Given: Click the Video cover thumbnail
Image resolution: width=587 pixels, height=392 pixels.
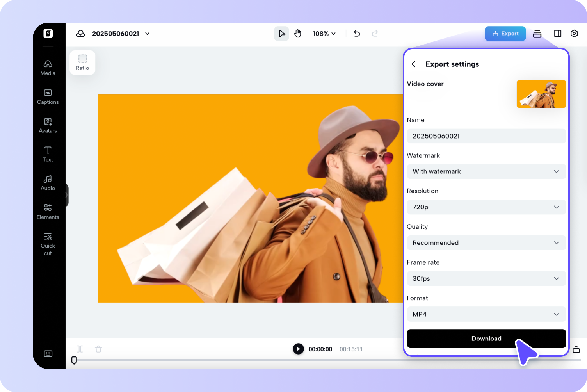Looking at the screenshot, I should click(x=541, y=94).
